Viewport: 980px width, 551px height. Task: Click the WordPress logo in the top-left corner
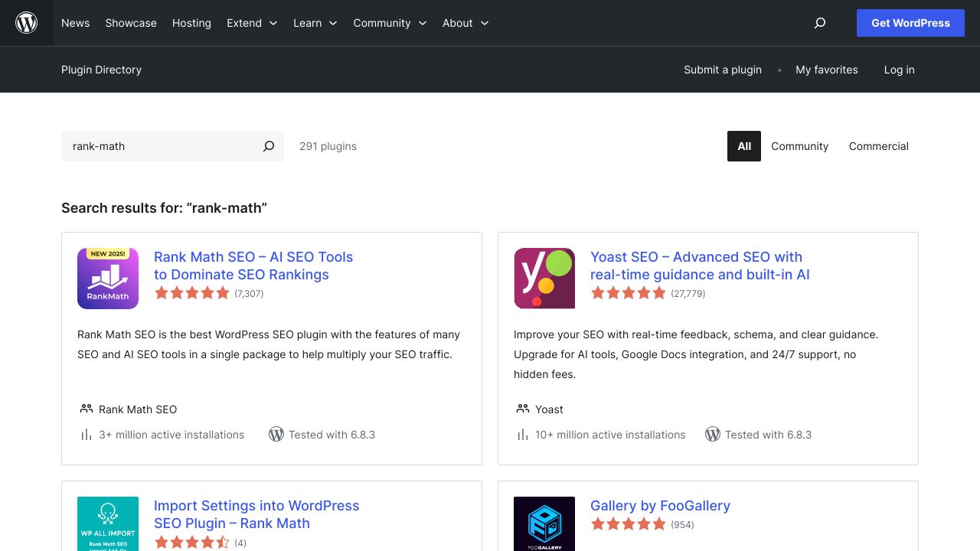[x=26, y=23]
